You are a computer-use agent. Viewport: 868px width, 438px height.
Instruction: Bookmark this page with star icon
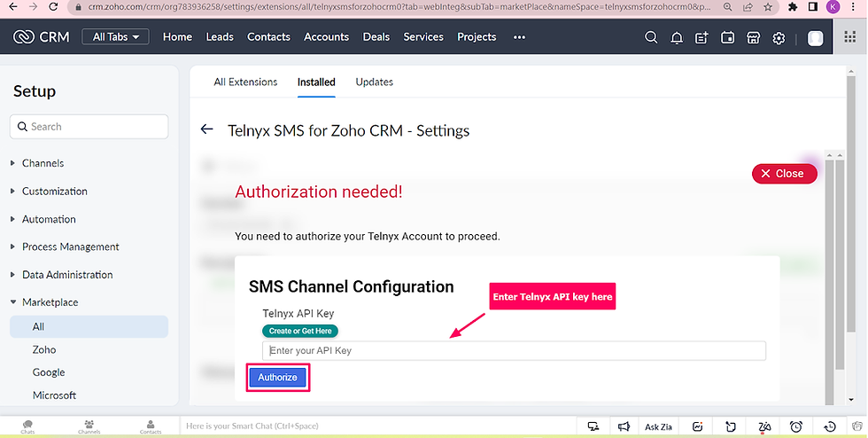(768, 7)
